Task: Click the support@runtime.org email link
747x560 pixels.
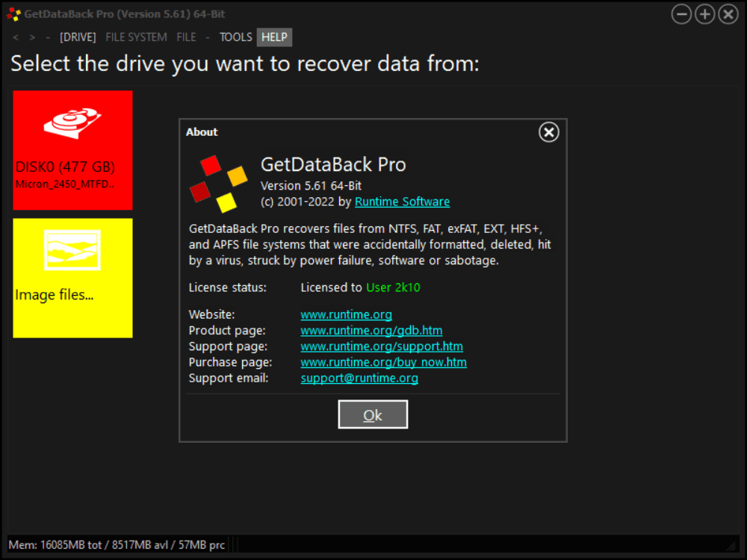Action: pyautogui.click(x=359, y=378)
